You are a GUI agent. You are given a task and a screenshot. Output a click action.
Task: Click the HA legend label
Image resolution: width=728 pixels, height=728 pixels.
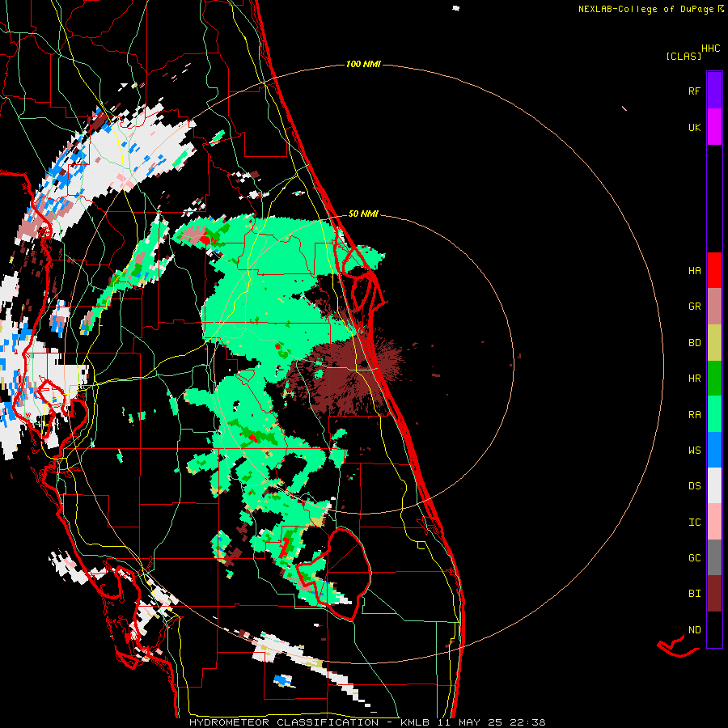694,271
